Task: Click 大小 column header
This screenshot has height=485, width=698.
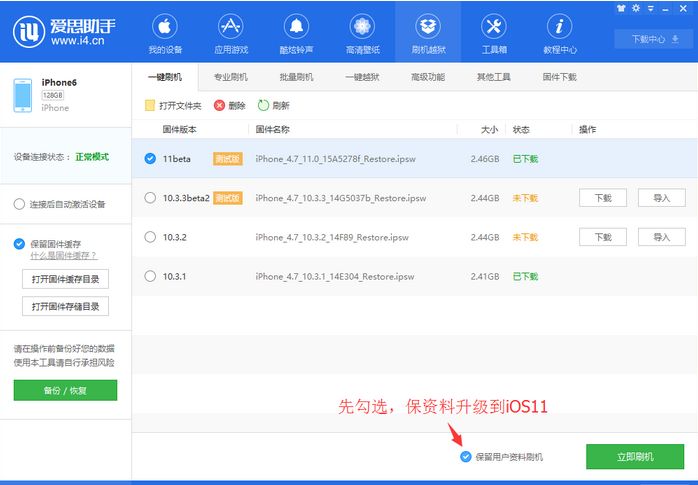Action: tap(490, 129)
